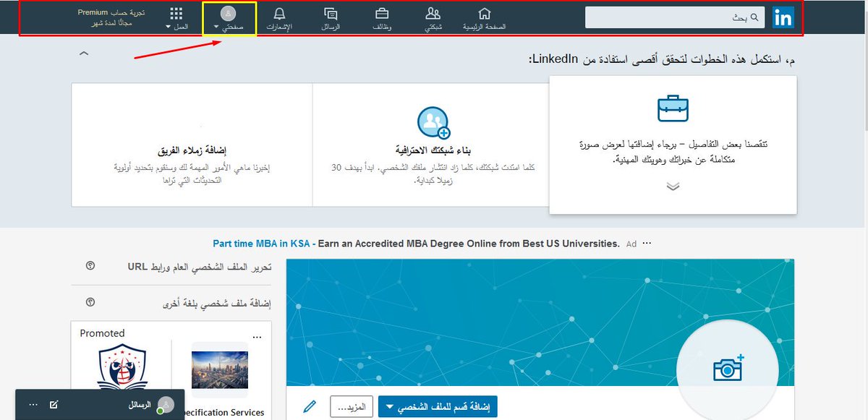Click avatar in messaging overlay bar
This screenshot has width=868, height=420.
[x=166, y=405]
